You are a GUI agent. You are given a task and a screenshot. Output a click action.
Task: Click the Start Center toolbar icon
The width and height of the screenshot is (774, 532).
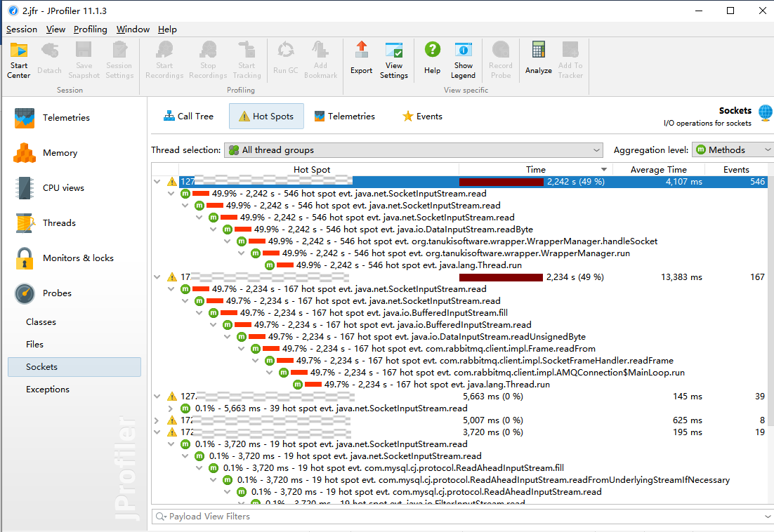(x=19, y=59)
